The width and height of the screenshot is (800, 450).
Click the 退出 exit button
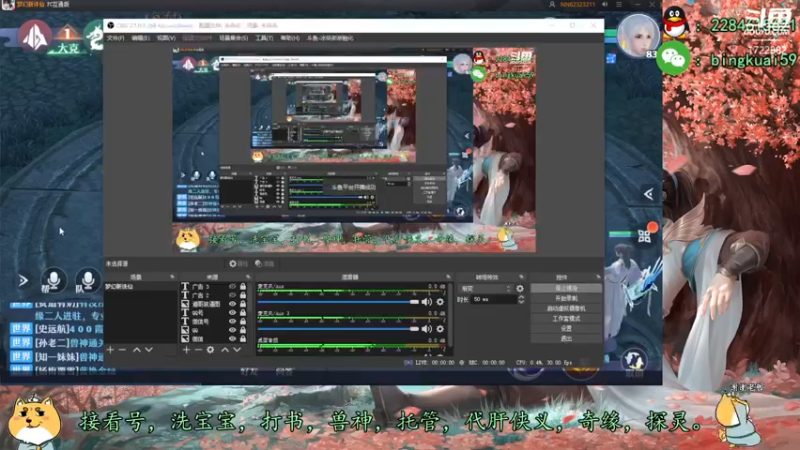coord(566,338)
